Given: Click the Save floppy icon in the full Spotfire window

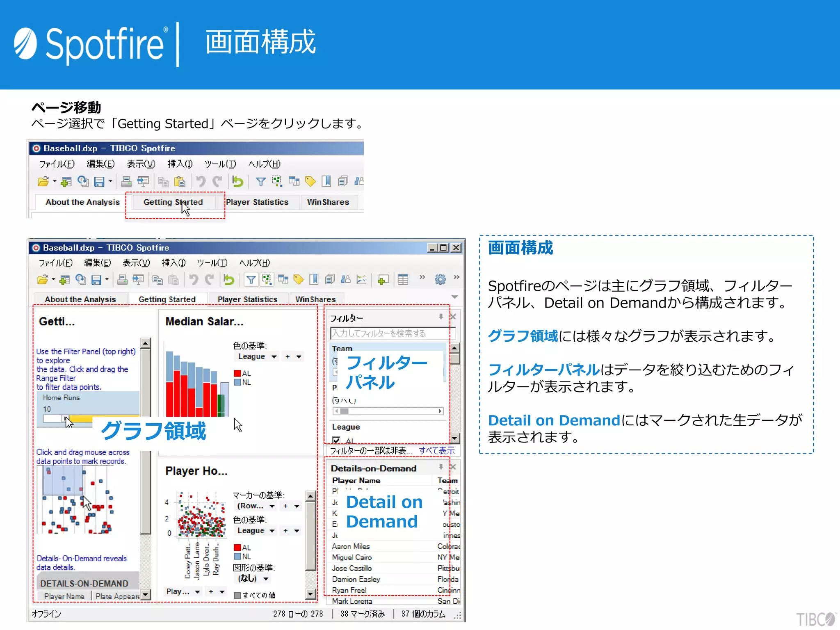Looking at the screenshot, I should [97, 280].
